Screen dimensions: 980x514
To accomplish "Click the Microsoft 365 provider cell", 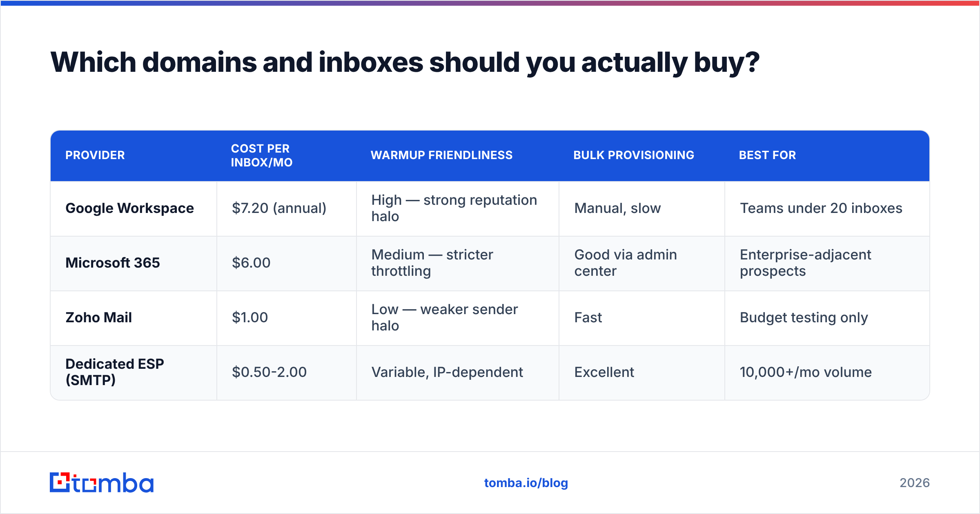I will coord(134,263).
